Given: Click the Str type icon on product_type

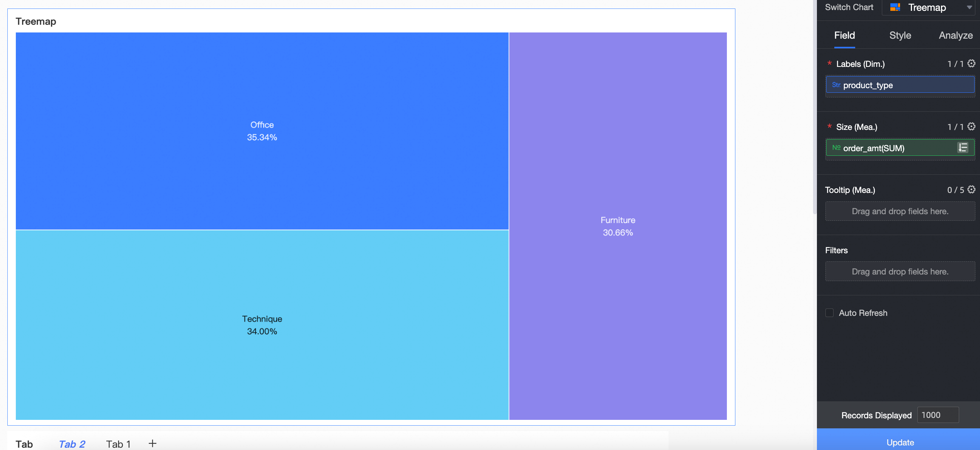Looking at the screenshot, I should click(x=836, y=85).
